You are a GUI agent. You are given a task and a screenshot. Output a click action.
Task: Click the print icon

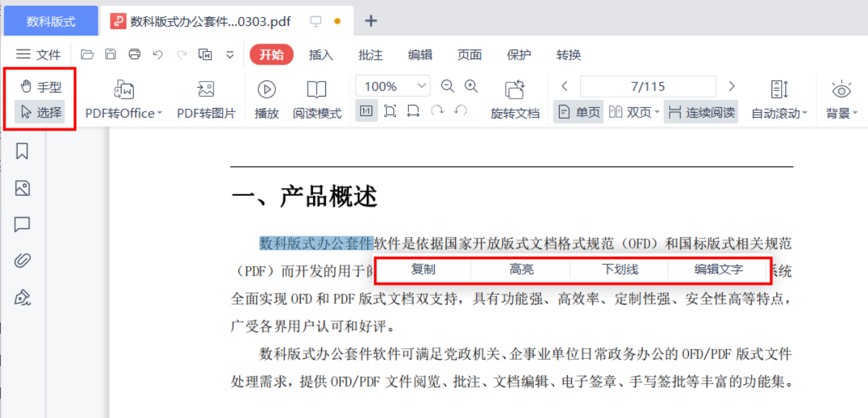134,54
